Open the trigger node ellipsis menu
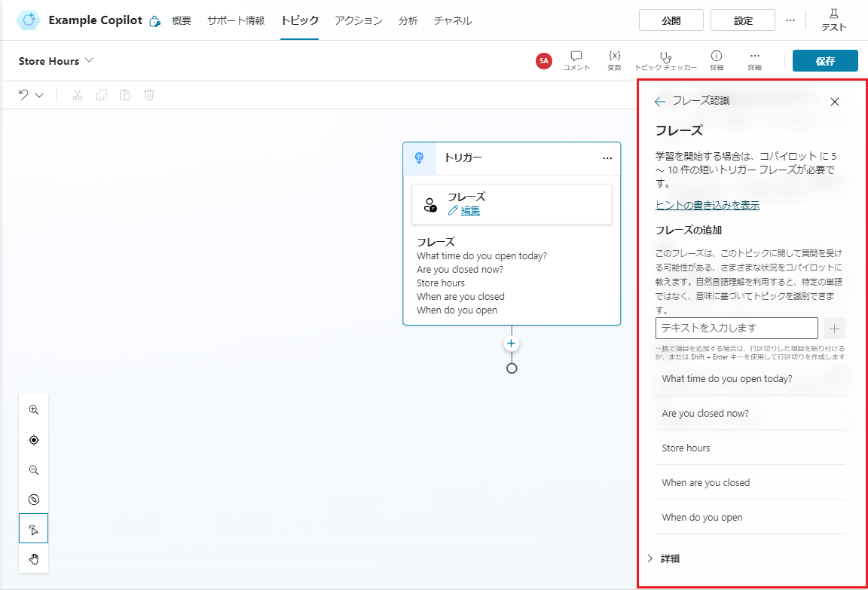Screen dimensions: 868x590 tap(607, 158)
